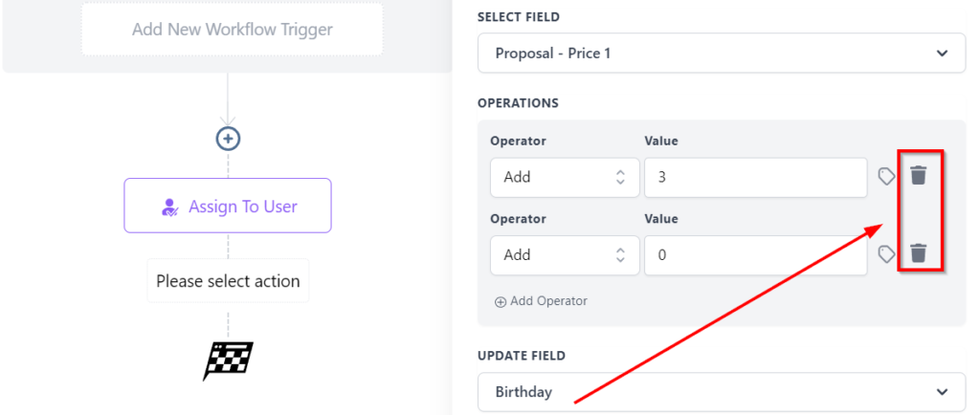Click the plus icon beside Add Operator
Screen dimensions: 980x415
tap(501, 302)
